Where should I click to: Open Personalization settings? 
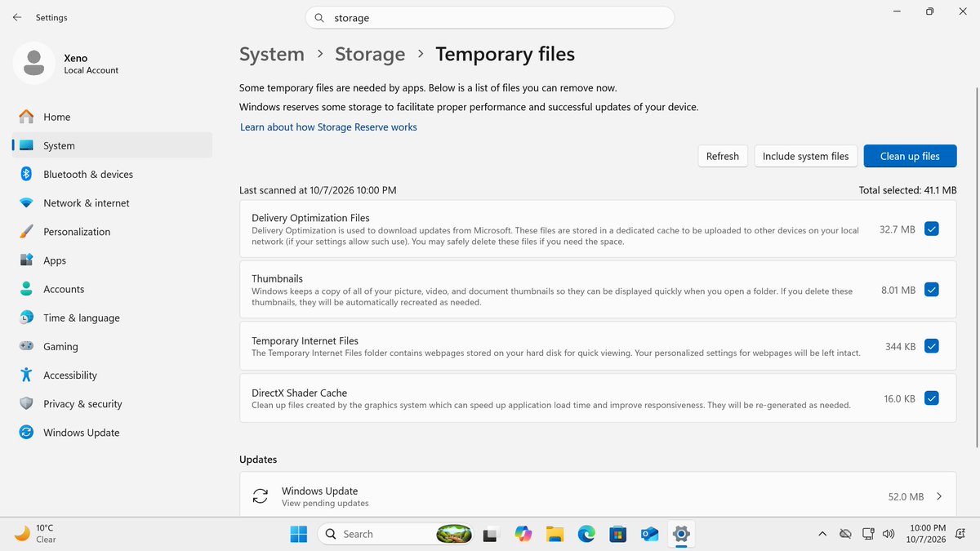112,232
